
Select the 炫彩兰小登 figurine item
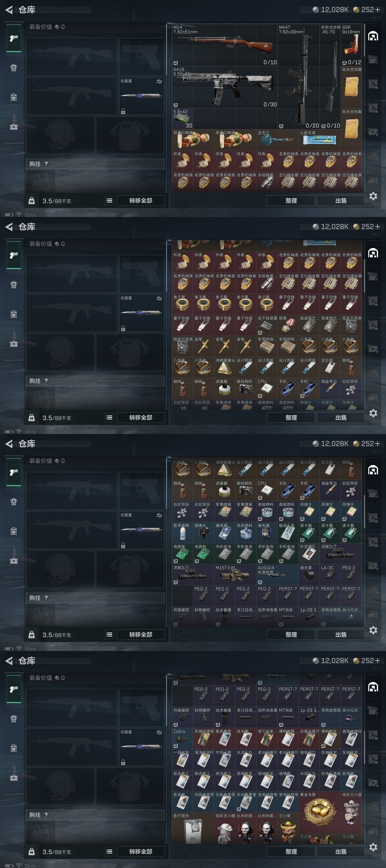click(351, 812)
